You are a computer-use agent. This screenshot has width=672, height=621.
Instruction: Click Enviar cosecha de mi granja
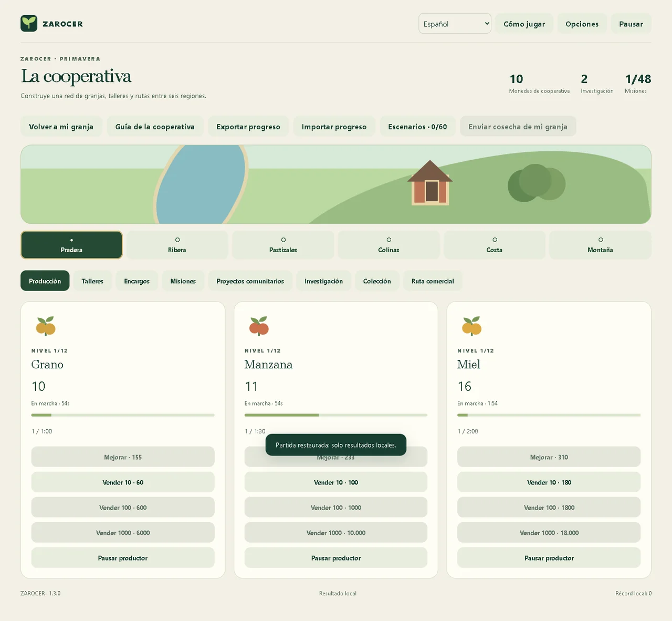coord(518,127)
